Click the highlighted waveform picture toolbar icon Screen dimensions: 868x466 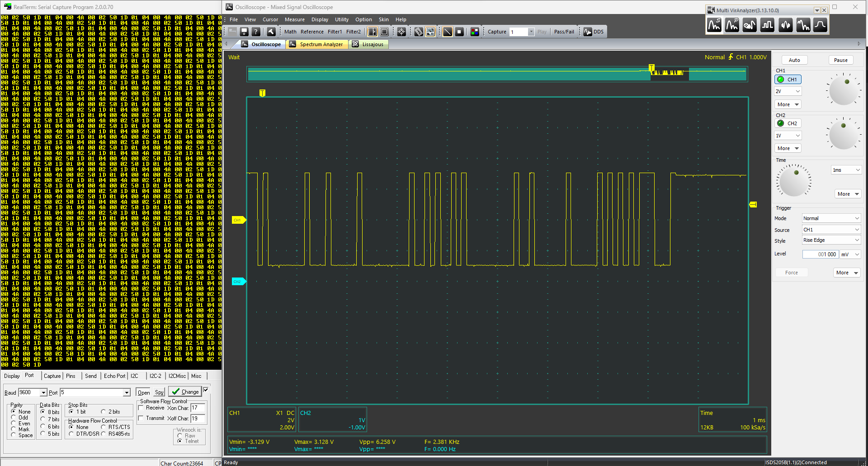point(430,32)
